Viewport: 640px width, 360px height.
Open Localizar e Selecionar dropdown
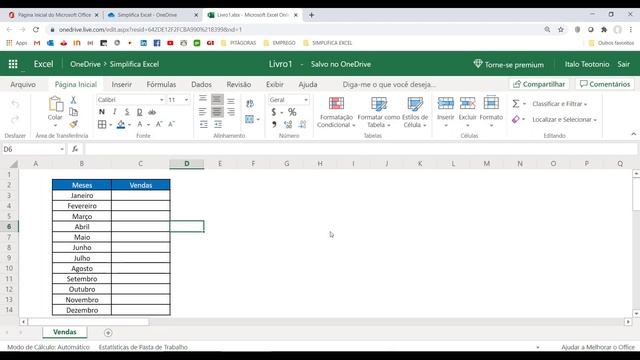point(564,119)
